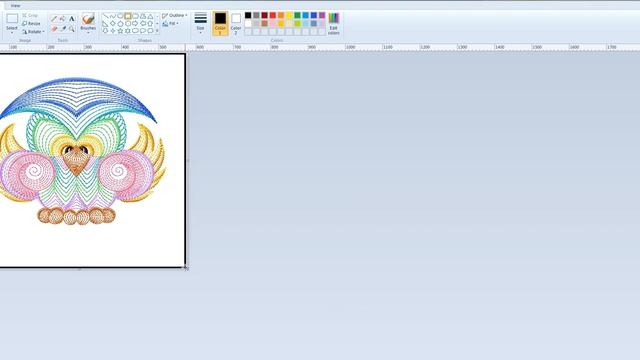Select the Up arrow shape
Screen dimensions: 640x360
click(150, 24)
